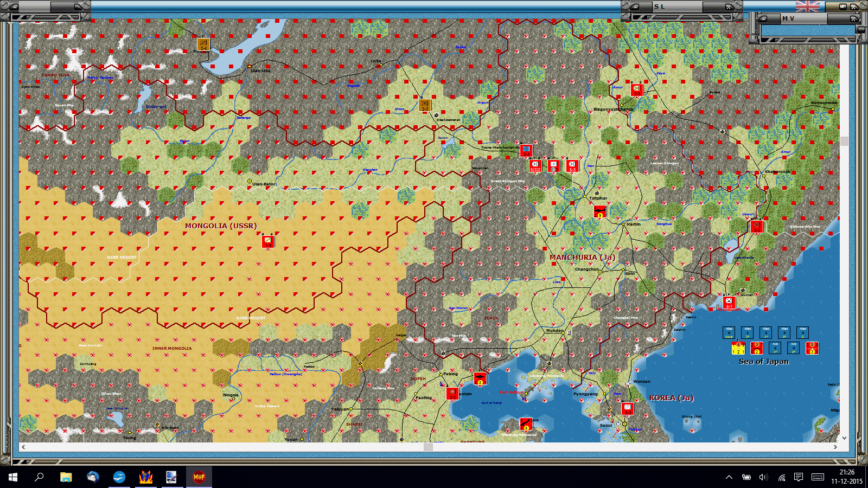Select the red unit at Tientsin
868x488 pixels.
pos(452,394)
